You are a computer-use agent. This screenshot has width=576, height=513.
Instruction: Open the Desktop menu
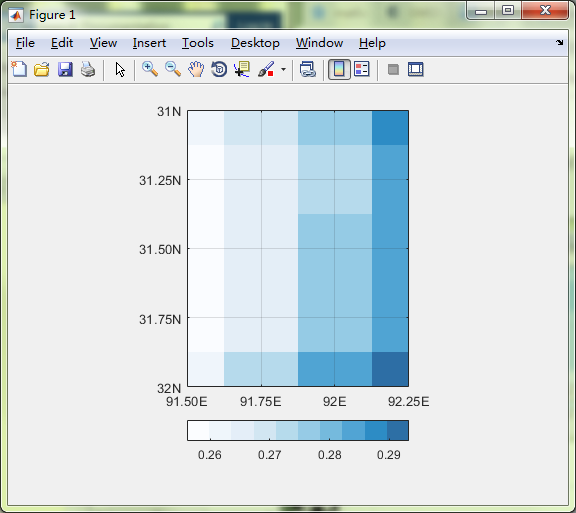[255, 43]
